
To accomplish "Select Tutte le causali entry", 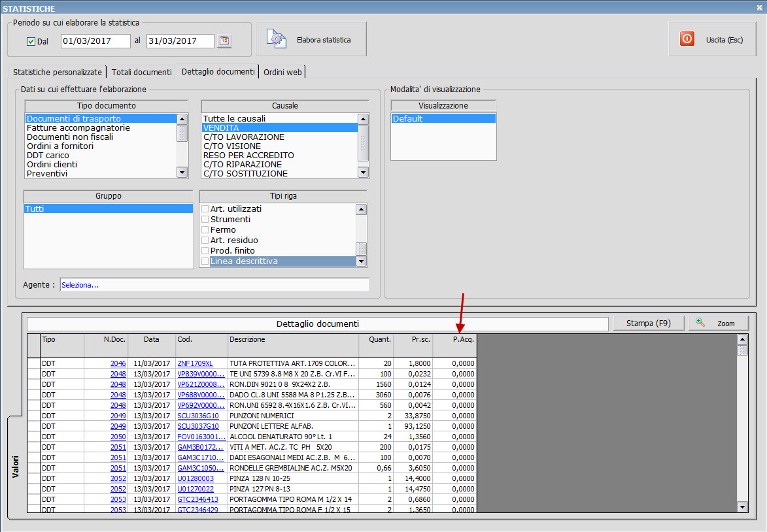I will 280,118.
